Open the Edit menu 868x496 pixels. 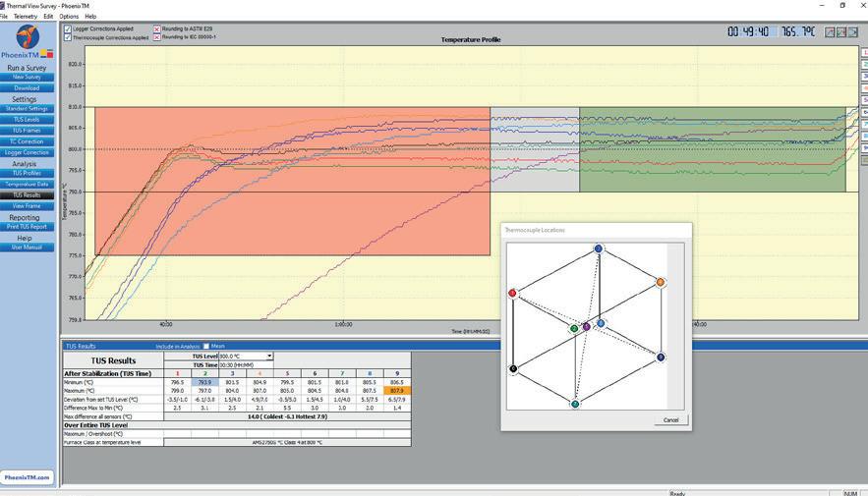(49, 17)
